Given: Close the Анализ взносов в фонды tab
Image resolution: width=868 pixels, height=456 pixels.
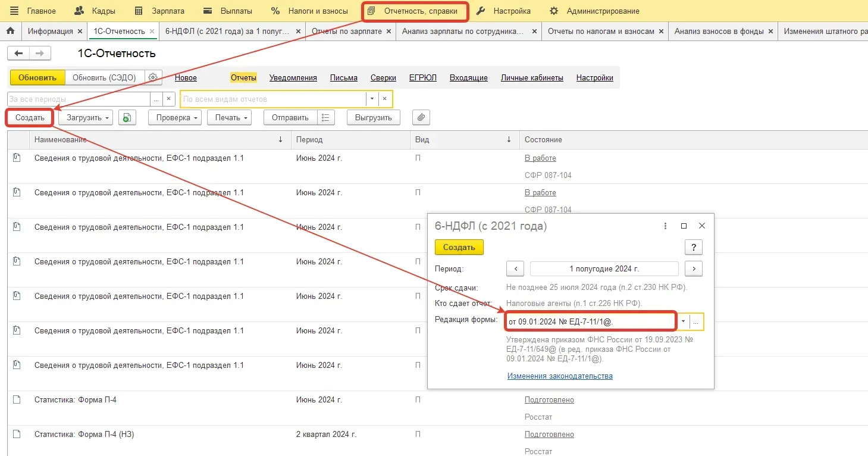Looking at the screenshot, I should 770,32.
